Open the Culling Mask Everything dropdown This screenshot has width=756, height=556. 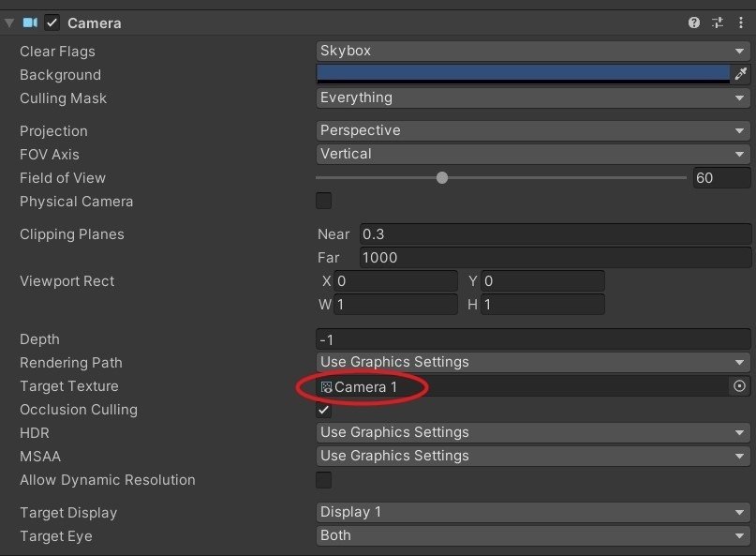[533, 98]
